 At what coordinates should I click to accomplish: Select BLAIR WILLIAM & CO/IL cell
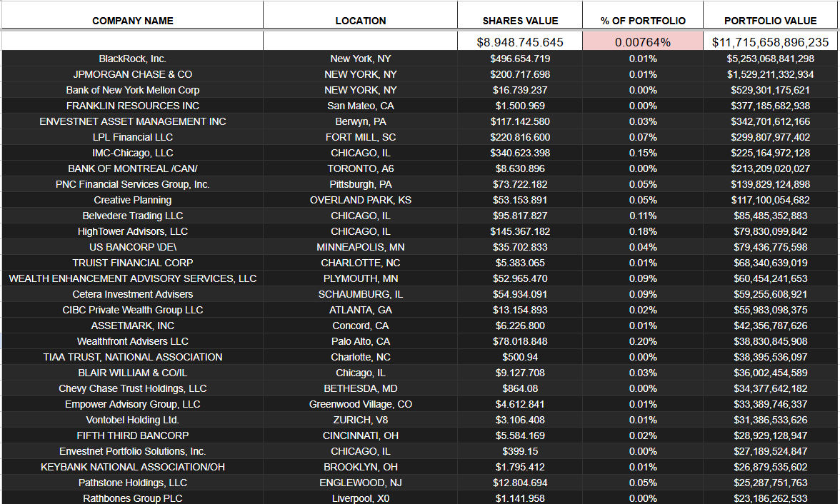tap(132, 373)
